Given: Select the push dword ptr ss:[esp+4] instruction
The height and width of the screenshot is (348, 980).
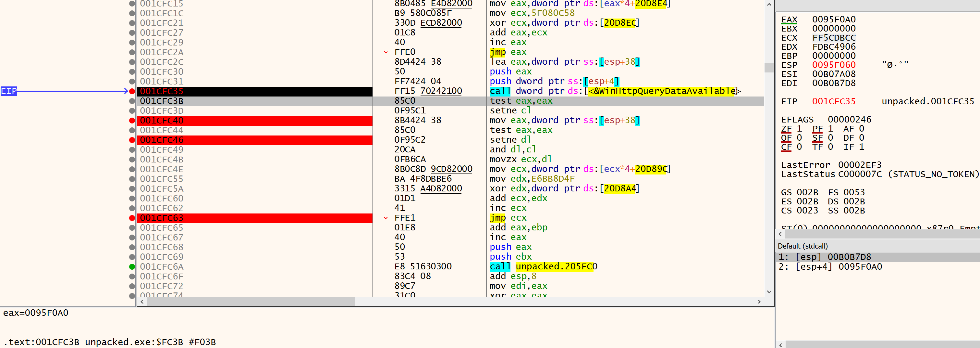Looking at the screenshot, I should (554, 82).
